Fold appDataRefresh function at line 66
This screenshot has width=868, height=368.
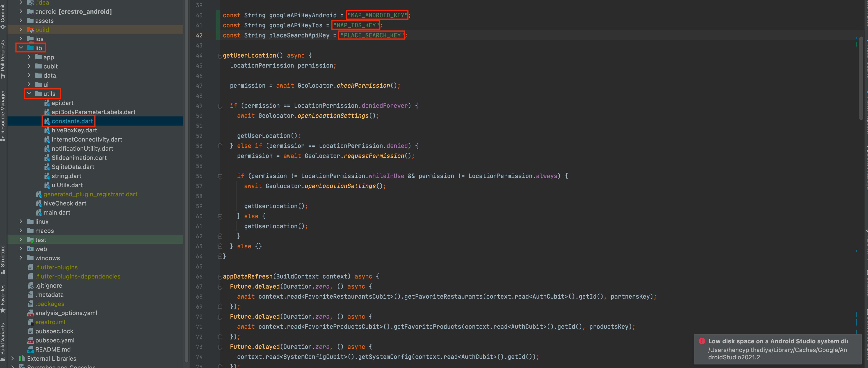point(220,277)
